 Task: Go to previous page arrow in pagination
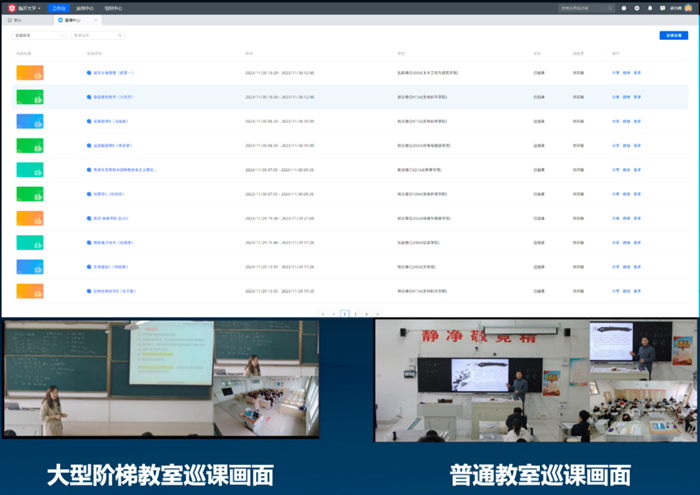pyautogui.click(x=322, y=313)
